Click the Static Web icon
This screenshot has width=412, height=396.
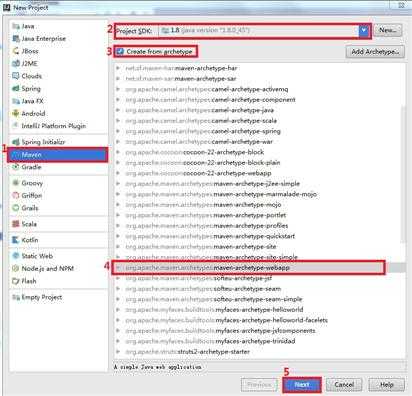(16, 256)
